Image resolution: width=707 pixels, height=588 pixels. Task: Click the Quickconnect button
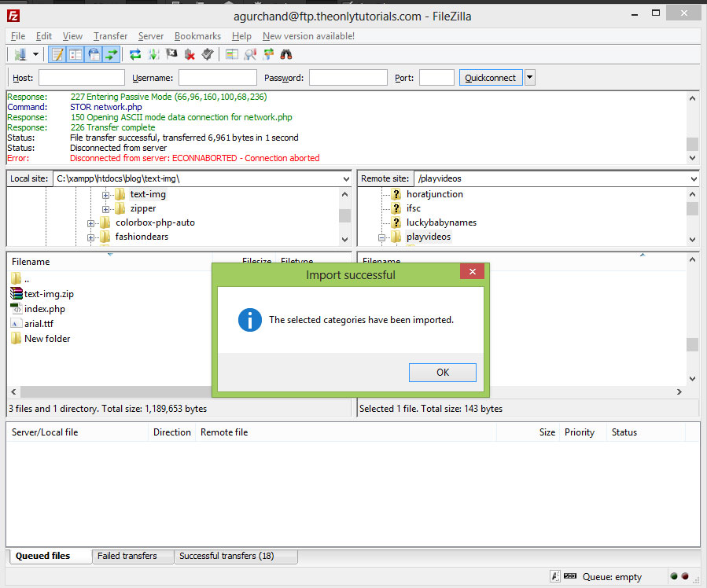point(491,78)
